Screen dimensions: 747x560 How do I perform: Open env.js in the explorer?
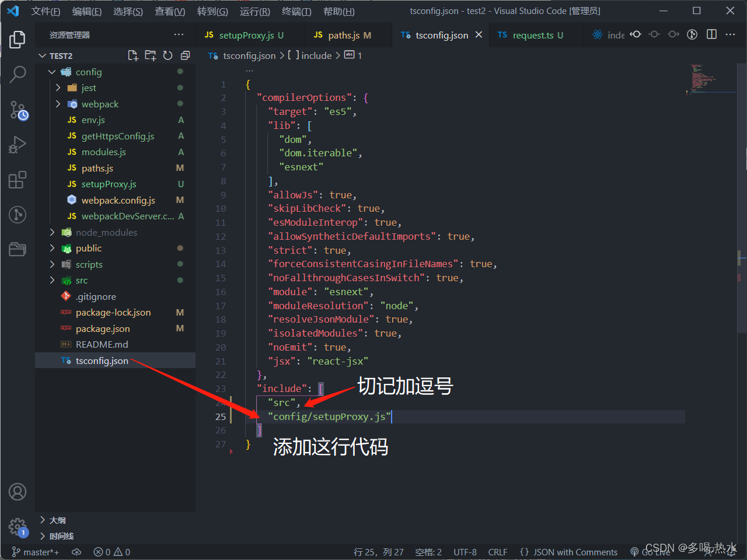tap(116, 120)
